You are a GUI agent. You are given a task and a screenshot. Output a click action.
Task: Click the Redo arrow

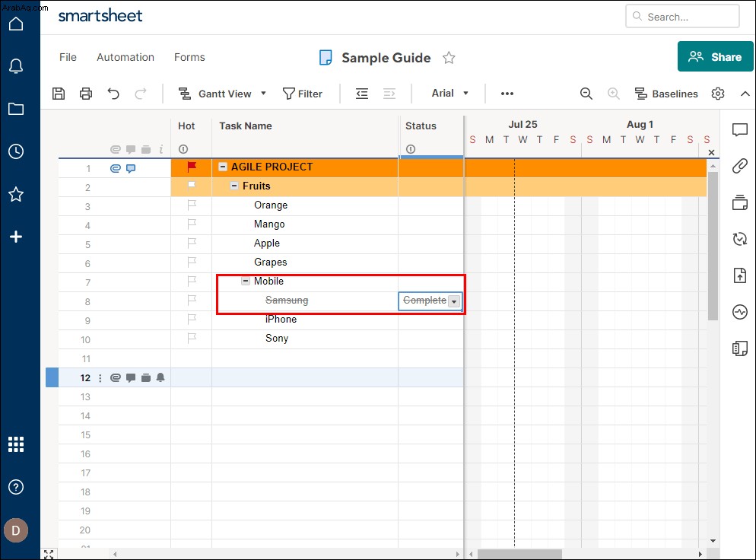click(x=141, y=94)
